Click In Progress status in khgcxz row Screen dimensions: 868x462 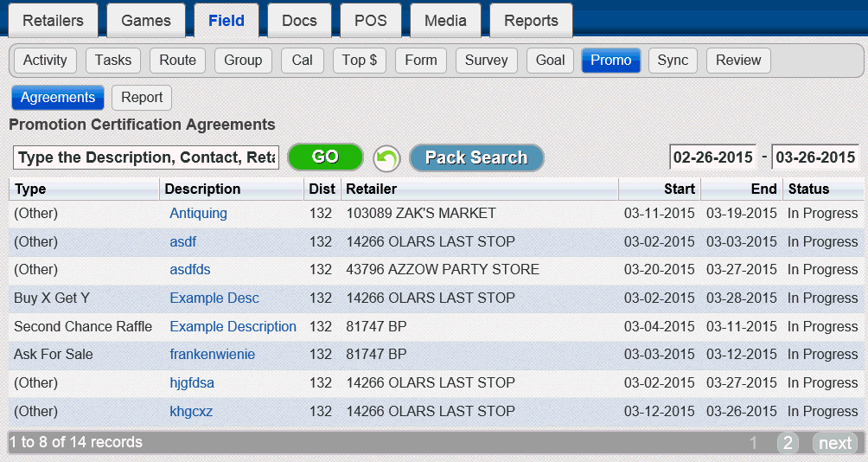coord(822,412)
